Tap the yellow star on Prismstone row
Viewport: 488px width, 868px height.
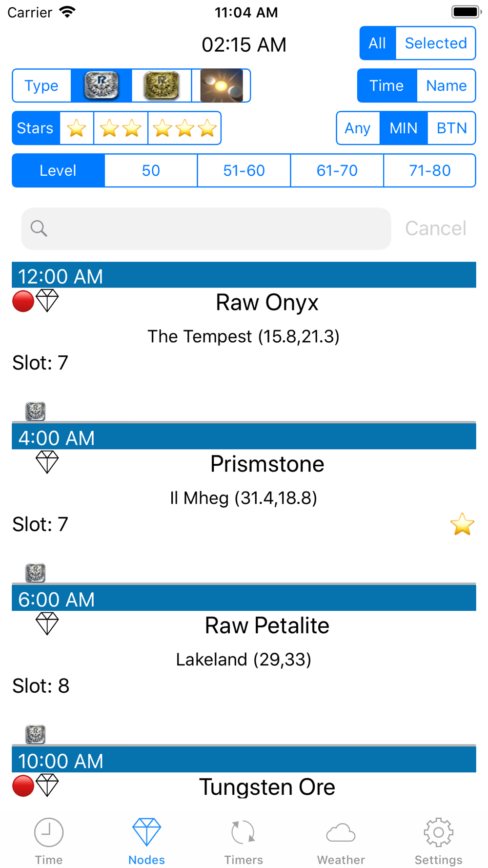462,524
